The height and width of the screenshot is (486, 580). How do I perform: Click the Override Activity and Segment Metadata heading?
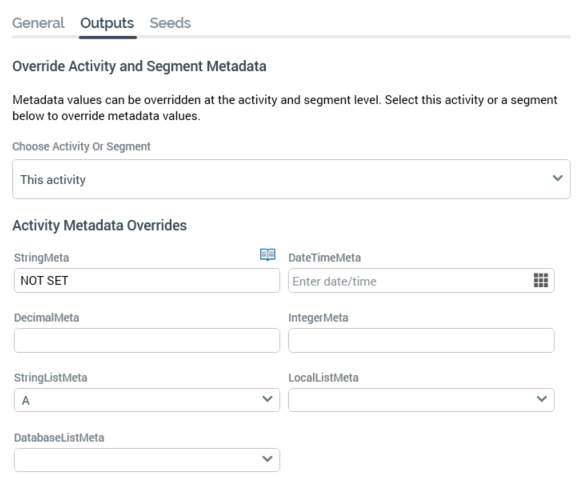(x=139, y=66)
